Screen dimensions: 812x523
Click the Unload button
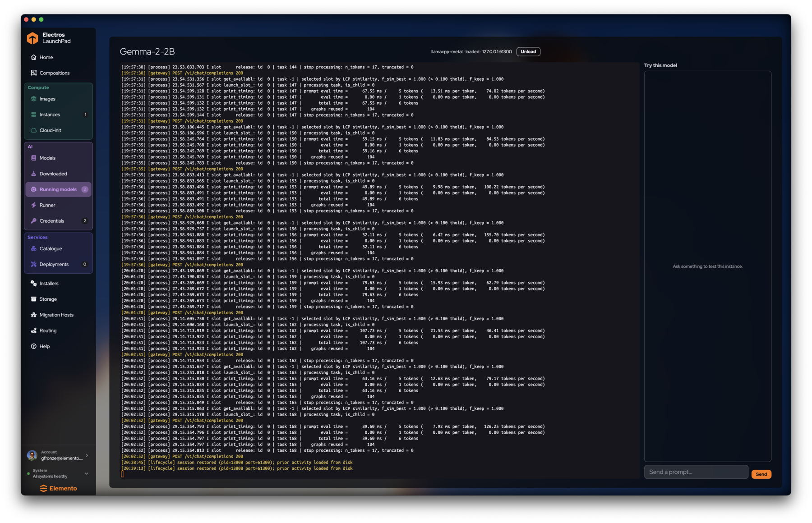point(528,51)
